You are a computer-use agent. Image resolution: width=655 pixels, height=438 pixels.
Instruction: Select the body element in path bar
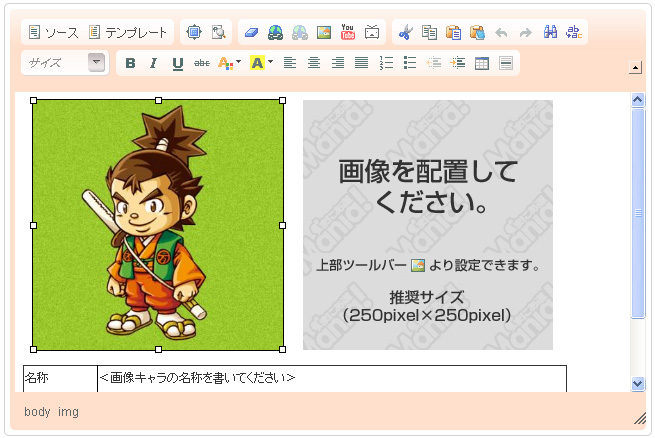tap(37, 412)
